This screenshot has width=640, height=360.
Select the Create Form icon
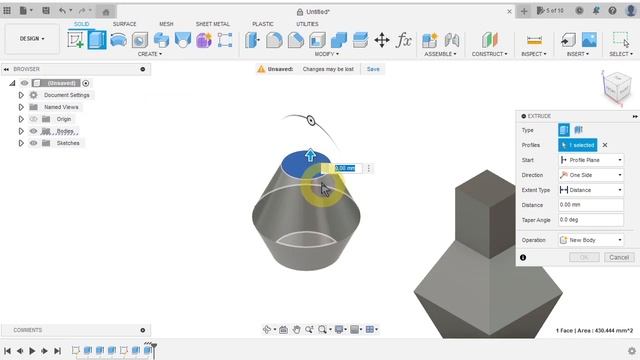click(204, 40)
